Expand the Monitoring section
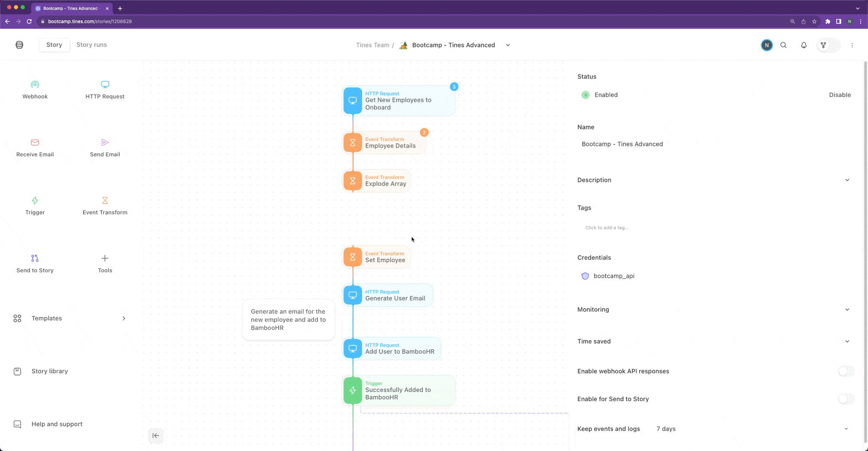 tap(847, 309)
